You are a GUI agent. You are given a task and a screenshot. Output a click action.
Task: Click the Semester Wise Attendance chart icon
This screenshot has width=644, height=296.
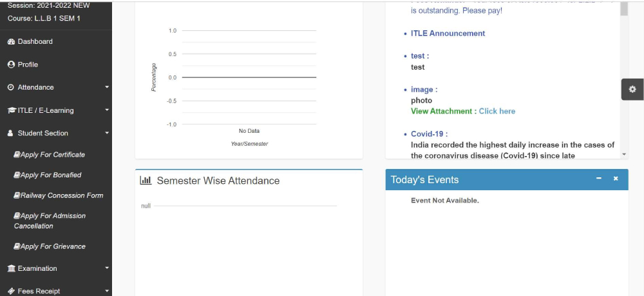point(146,181)
